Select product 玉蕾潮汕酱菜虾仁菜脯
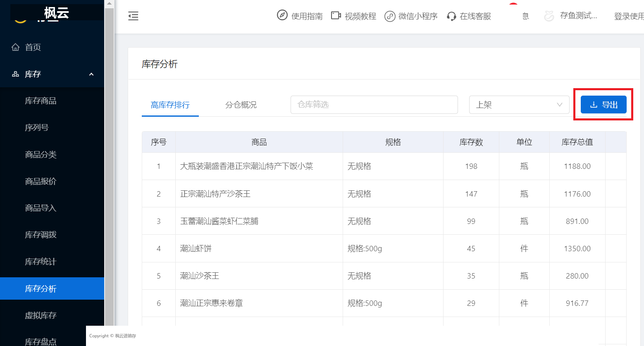The height and width of the screenshot is (346, 644). (x=219, y=221)
